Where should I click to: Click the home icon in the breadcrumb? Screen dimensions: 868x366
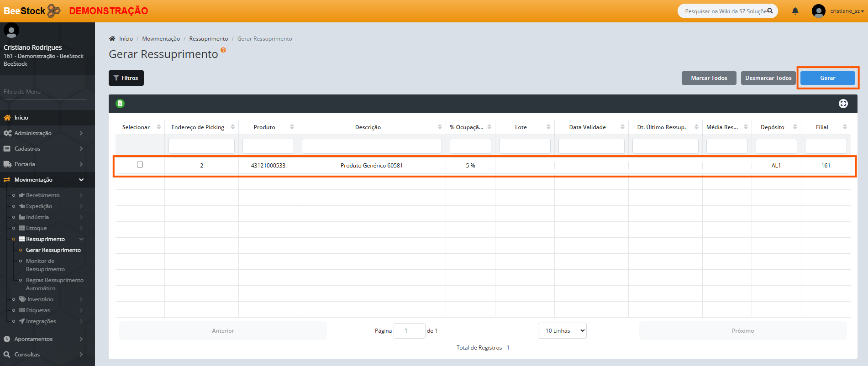coord(112,39)
